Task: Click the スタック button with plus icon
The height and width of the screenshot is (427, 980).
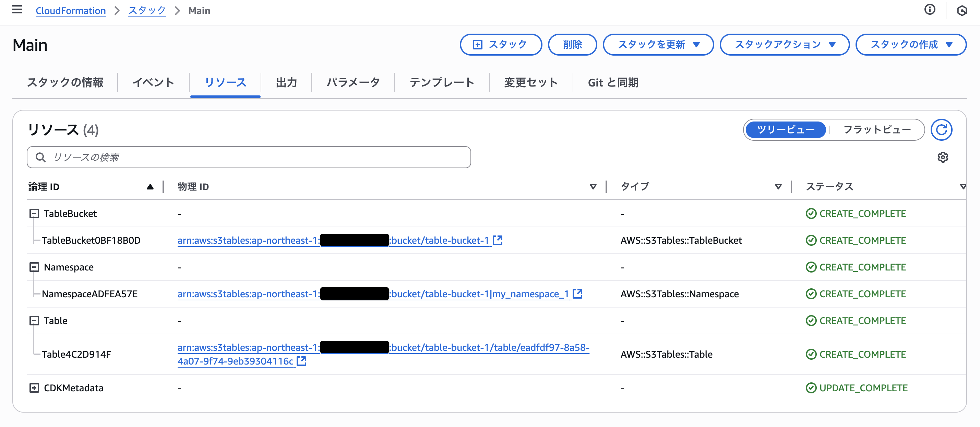Action: (x=501, y=45)
